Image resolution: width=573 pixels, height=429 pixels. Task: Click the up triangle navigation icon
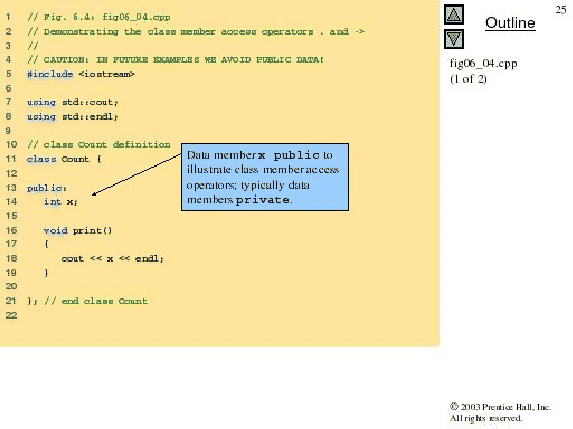point(454,15)
